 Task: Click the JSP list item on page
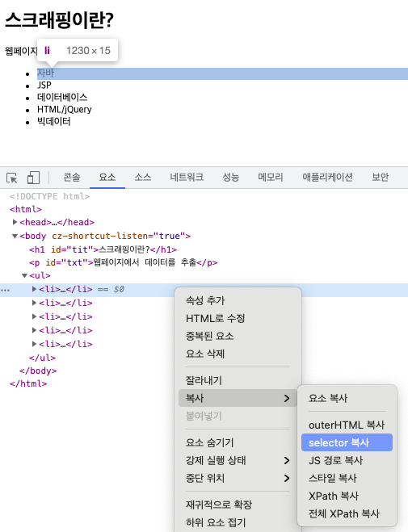click(44, 85)
